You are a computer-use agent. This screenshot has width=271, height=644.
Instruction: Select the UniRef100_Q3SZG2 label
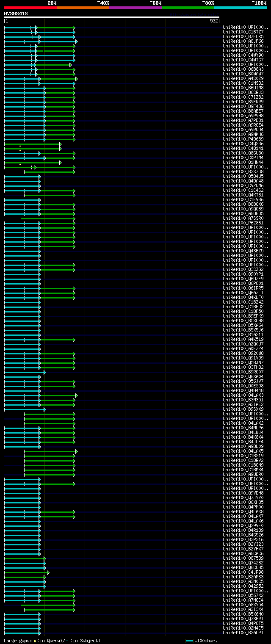[243, 269]
